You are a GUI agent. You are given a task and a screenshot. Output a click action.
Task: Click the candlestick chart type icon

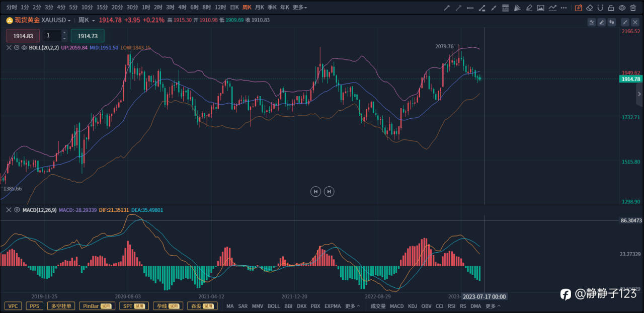click(612, 22)
